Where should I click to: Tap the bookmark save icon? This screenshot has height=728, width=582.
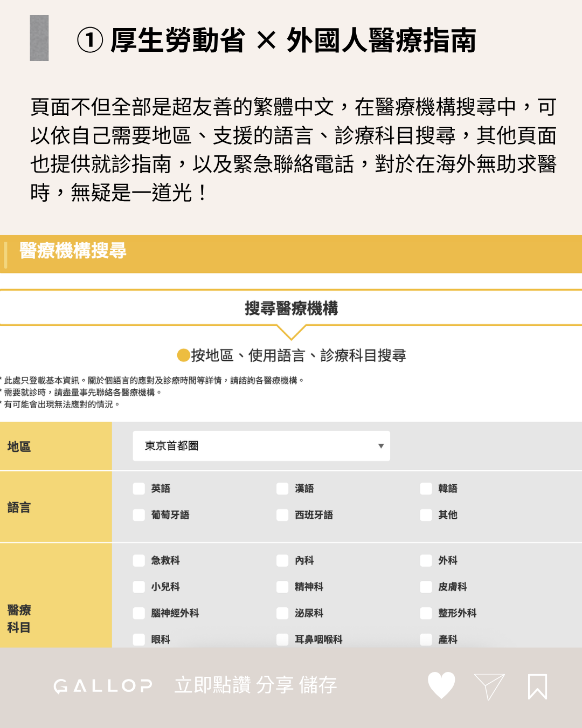click(x=537, y=686)
